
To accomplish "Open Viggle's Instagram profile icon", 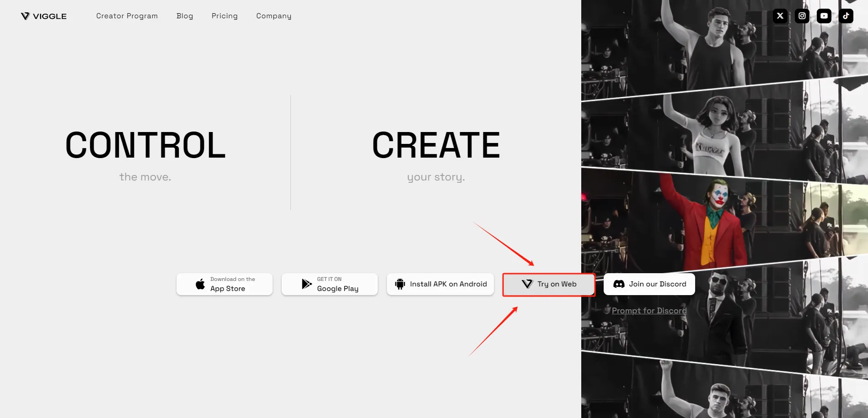I will [802, 16].
